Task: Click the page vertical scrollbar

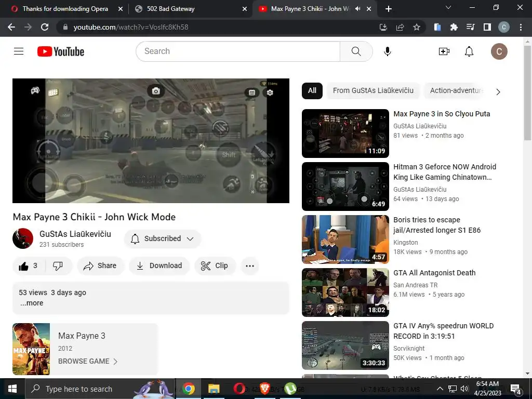Action: [527, 92]
